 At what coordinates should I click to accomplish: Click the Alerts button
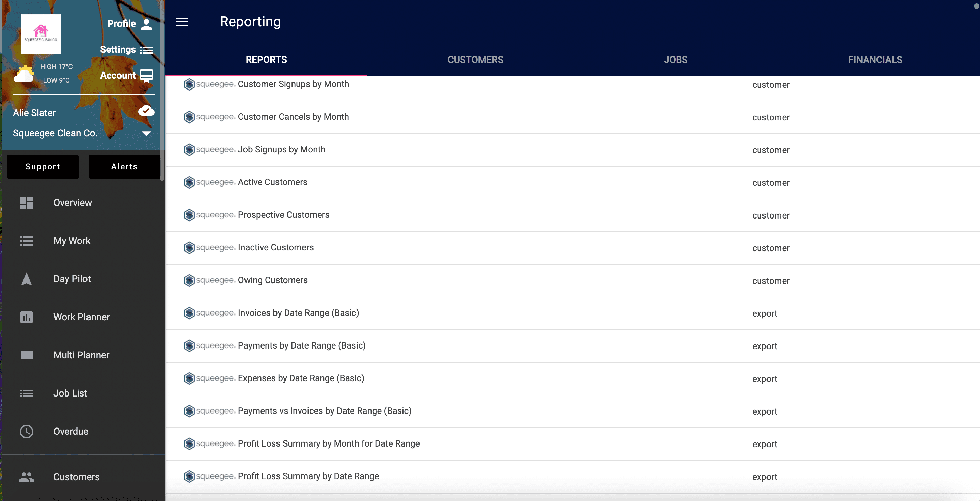[x=124, y=166]
